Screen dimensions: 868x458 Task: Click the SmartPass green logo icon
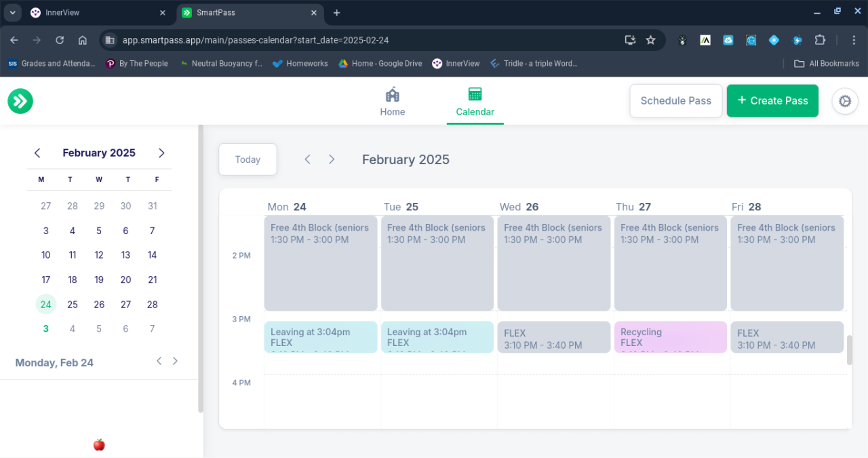coord(20,101)
